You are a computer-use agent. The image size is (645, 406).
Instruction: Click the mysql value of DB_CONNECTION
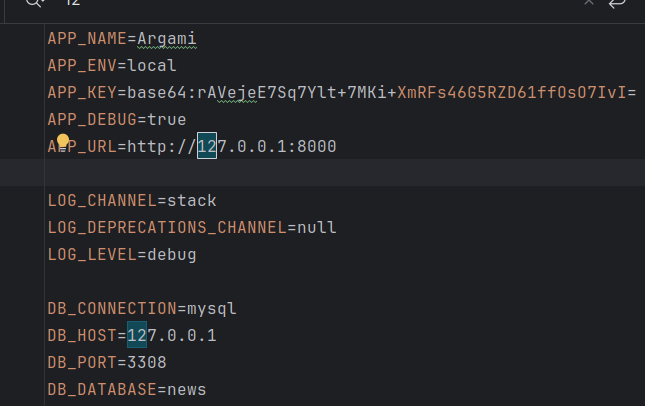click(x=212, y=309)
